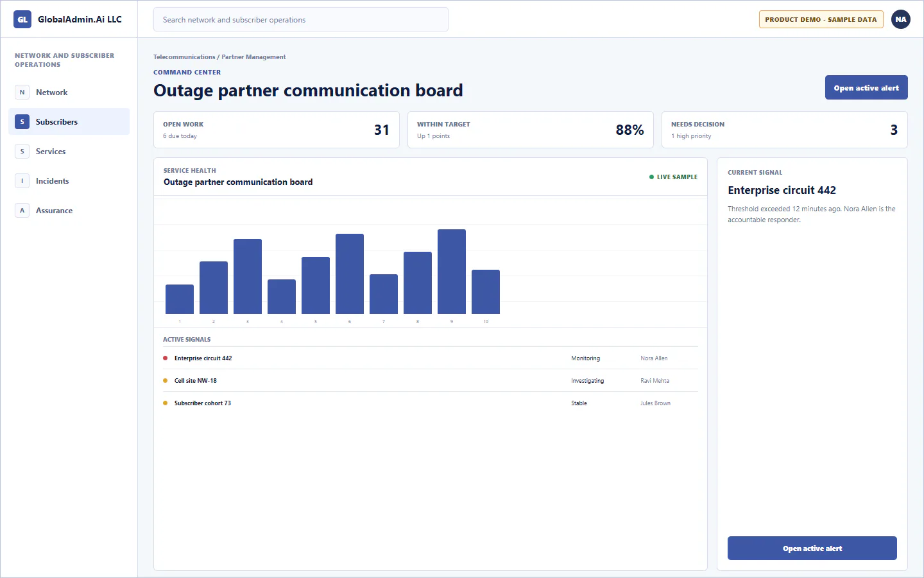Click Open active alert in Current Signal panel

click(812, 548)
